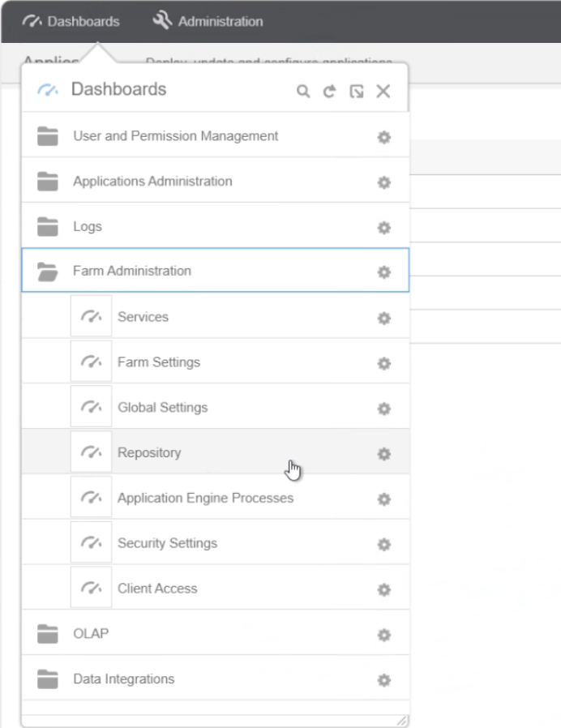The height and width of the screenshot is (728, 561).
Task: Open settings gear for User and Permission Management
Action: coord(383,137)
